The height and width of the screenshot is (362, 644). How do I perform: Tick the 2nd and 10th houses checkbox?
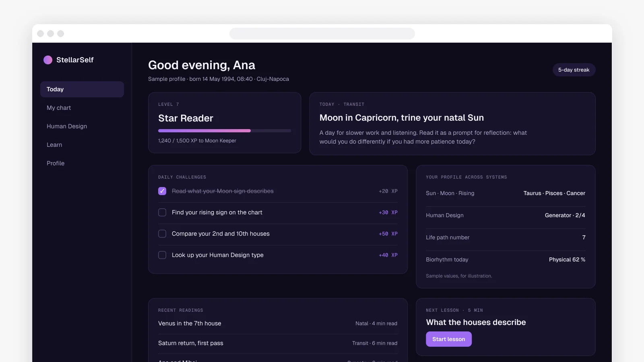click(162, 234)
